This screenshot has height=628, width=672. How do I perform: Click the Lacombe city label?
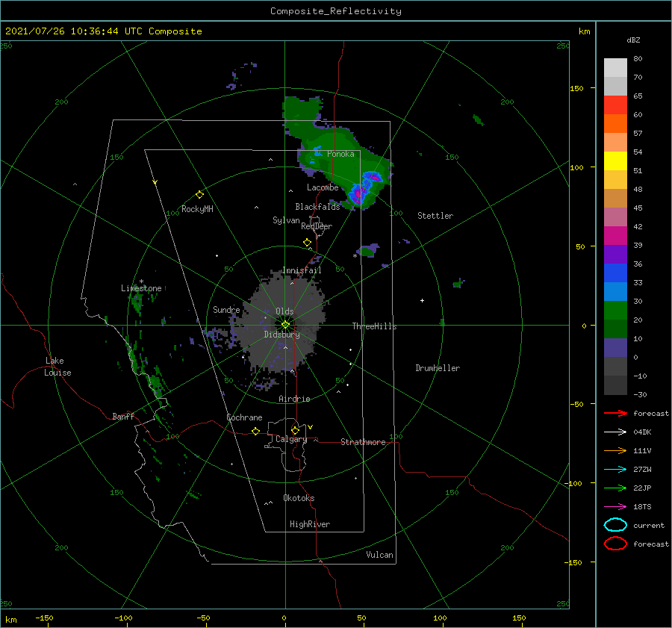(323, 187)
